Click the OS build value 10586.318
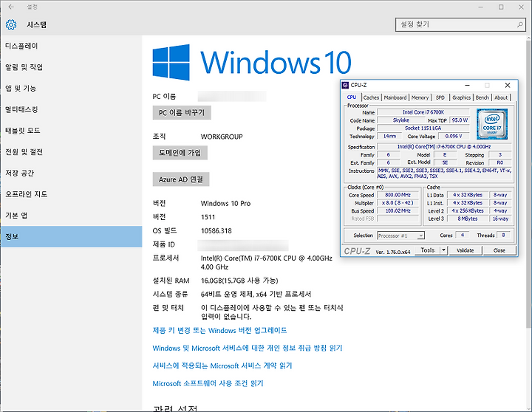This screenshot has width=532, height=412. (216, 231)
